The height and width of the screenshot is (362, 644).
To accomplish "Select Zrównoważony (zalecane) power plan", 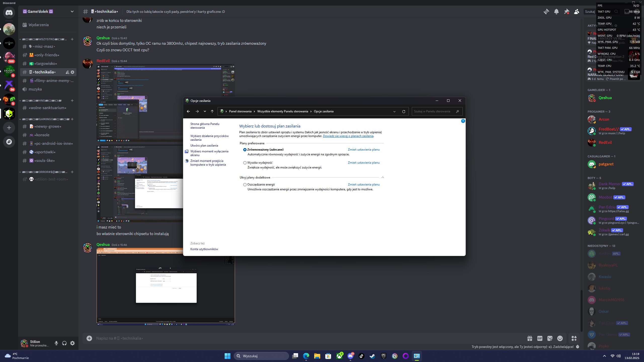I will click(245, 150).
